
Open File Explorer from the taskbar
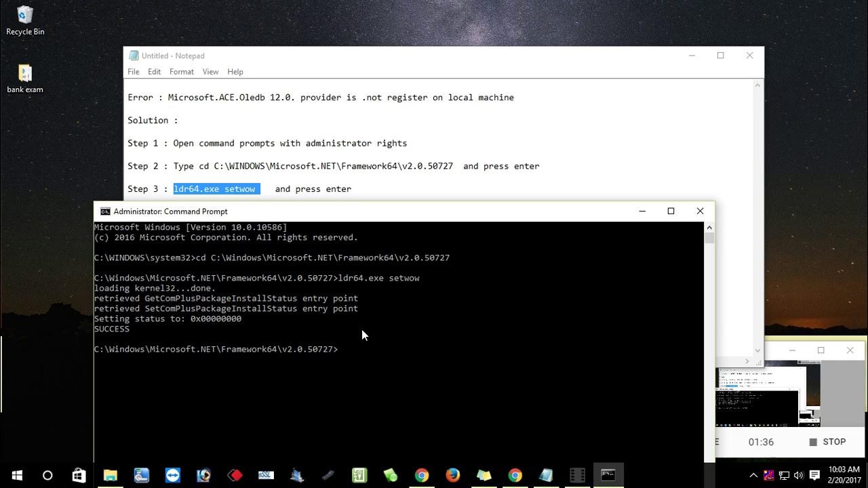pos(110,475)
